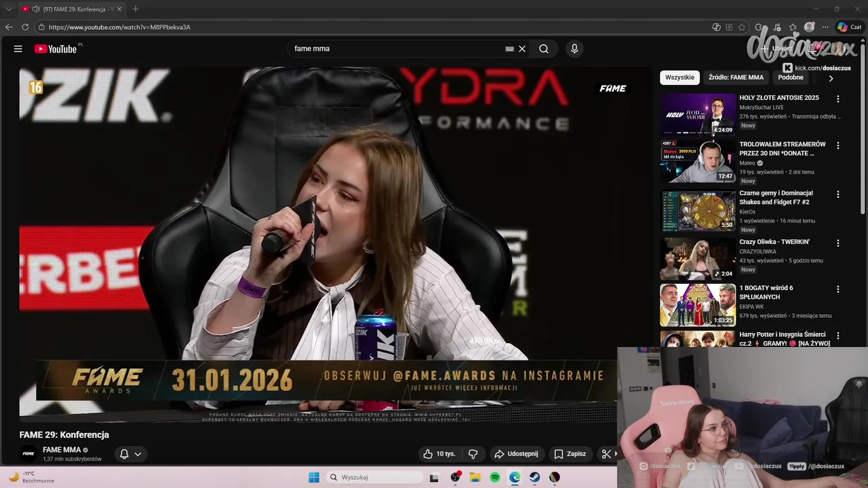Save the video with Zapisz

coord(570,454)
